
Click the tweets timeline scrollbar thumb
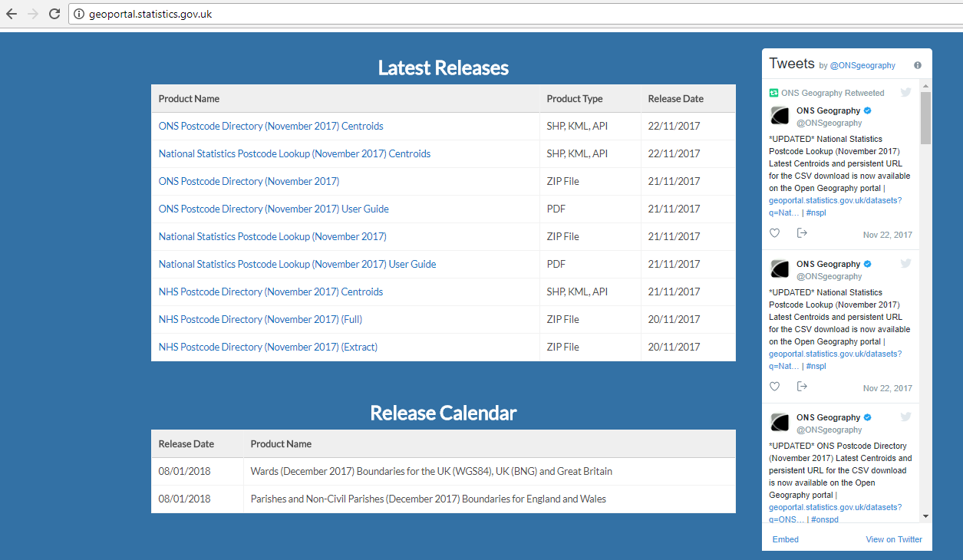point(926,118)
